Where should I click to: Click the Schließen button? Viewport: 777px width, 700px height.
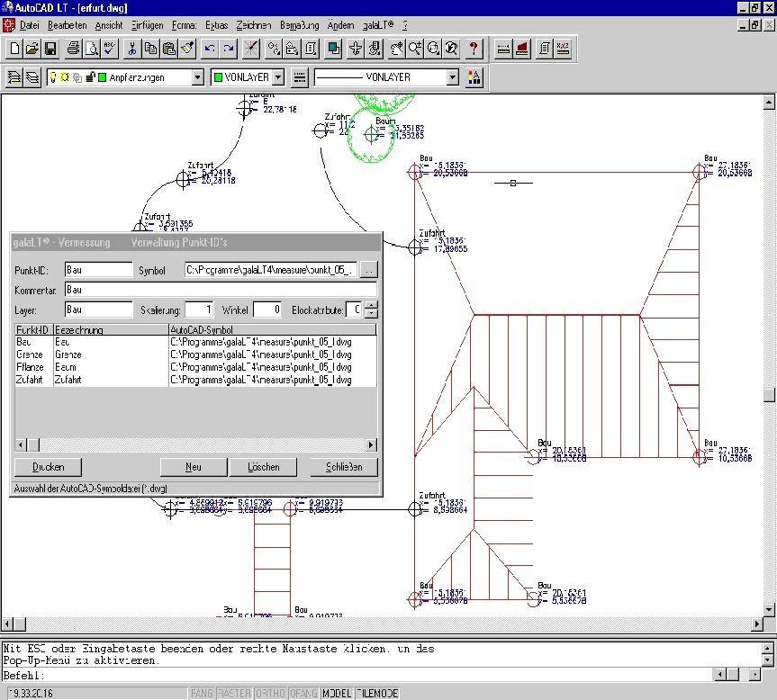click(344, 467)
